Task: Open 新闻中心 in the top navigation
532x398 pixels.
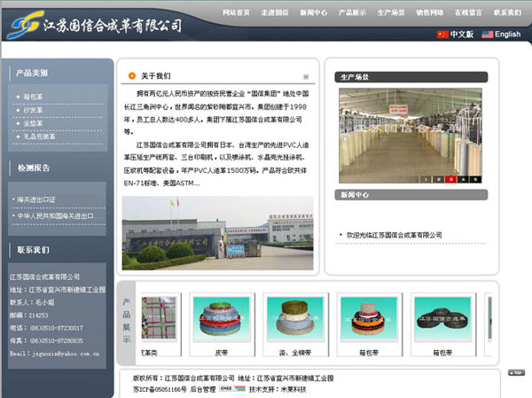Action: coord(314,12)
